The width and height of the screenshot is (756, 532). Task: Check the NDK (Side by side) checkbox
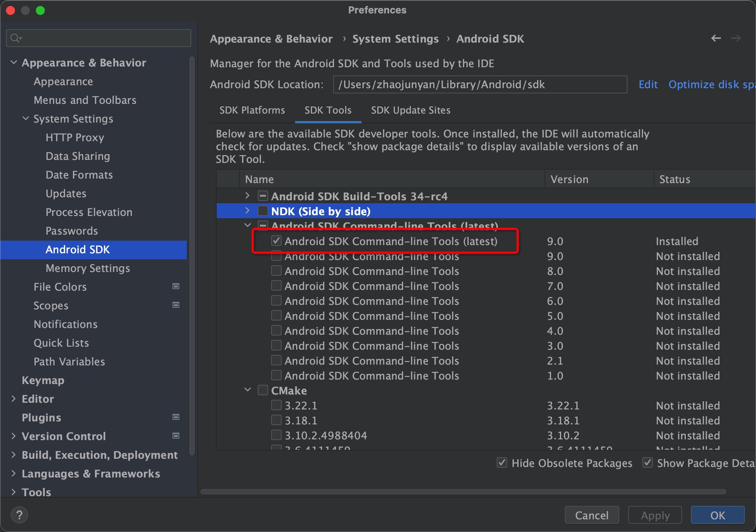point(263,211)
